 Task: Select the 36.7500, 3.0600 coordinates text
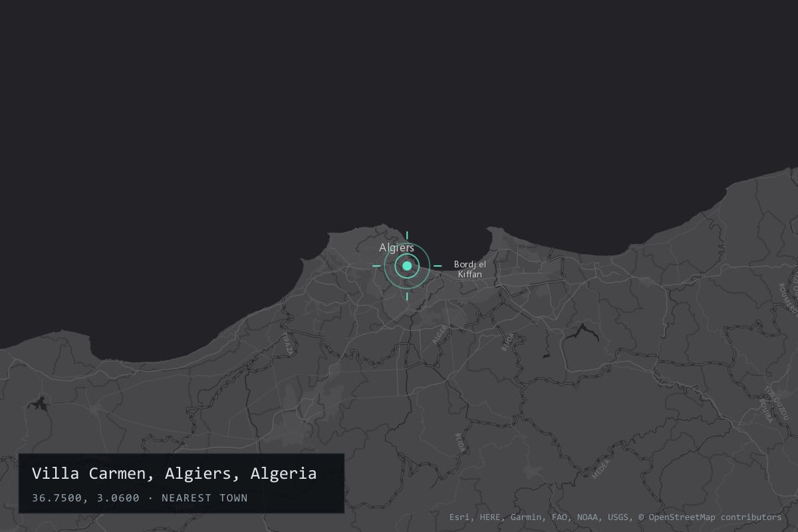[86, 498]
